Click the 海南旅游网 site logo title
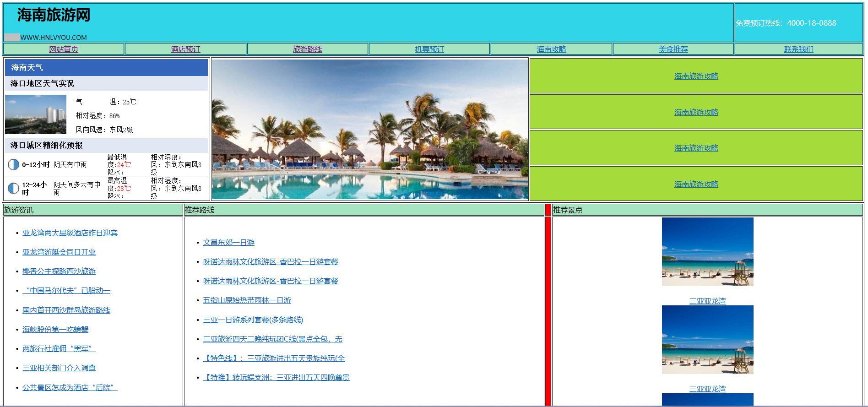 point(54,15)
